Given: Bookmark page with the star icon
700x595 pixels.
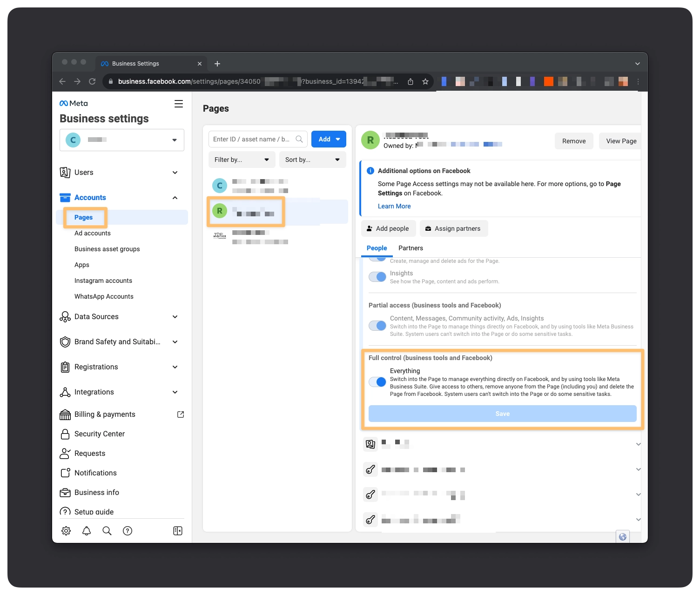Looking at the screenshot, I should 425,81.
